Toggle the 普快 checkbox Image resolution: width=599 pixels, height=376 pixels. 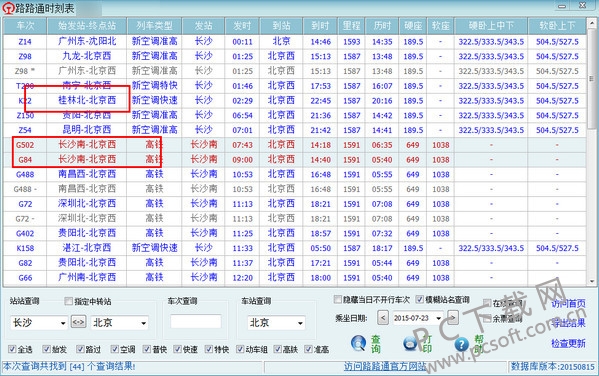click(x=146, y=349)
